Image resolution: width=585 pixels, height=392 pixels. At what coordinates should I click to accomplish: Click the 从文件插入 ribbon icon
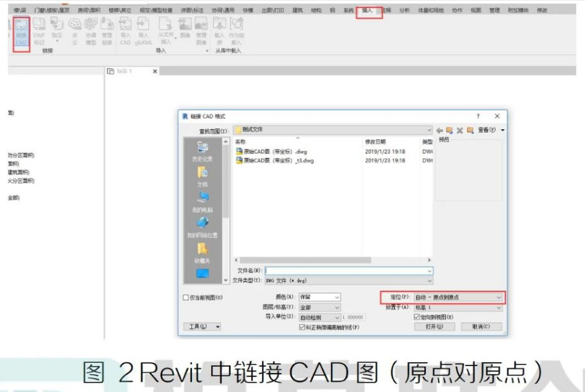click(x=165, y=31)
